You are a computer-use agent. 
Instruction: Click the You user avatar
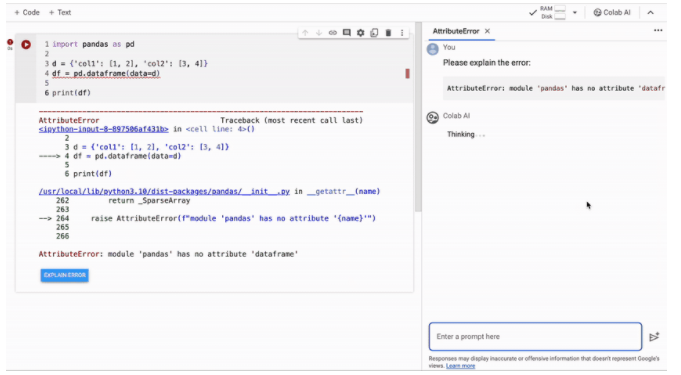(x=433, y=49)
